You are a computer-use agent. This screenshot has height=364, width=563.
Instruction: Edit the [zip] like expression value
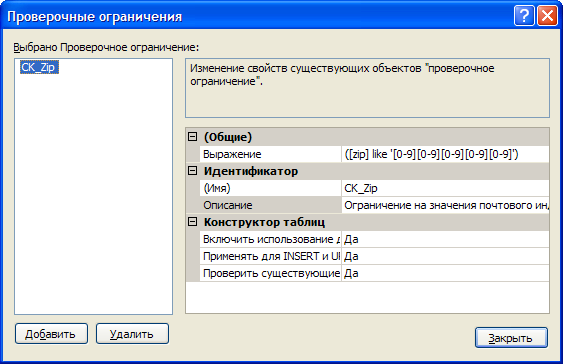coord(445,154)
